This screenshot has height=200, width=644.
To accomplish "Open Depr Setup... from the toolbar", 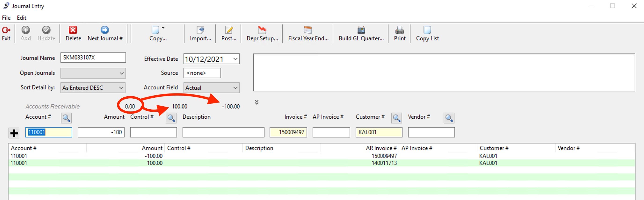I will tap(262, 30).
